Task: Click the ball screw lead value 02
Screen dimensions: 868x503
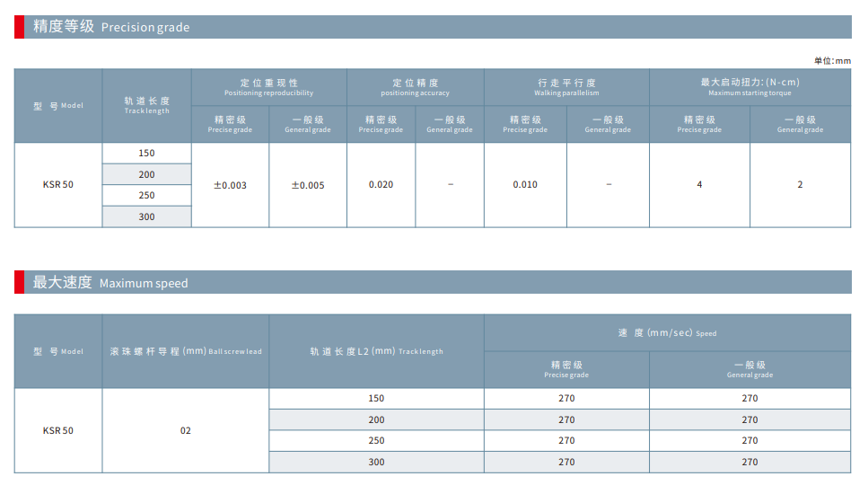Action: (x=186, y=431)
